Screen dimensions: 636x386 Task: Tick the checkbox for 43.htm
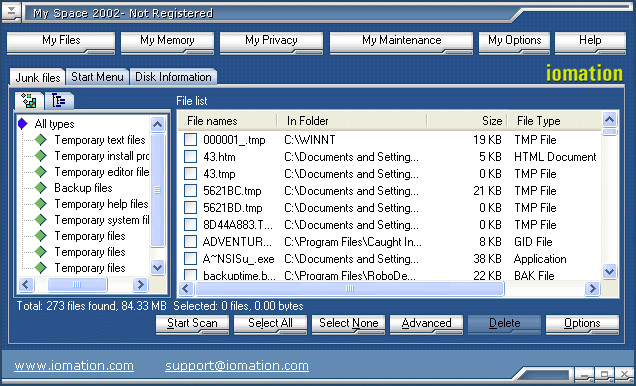pos(190,157)
